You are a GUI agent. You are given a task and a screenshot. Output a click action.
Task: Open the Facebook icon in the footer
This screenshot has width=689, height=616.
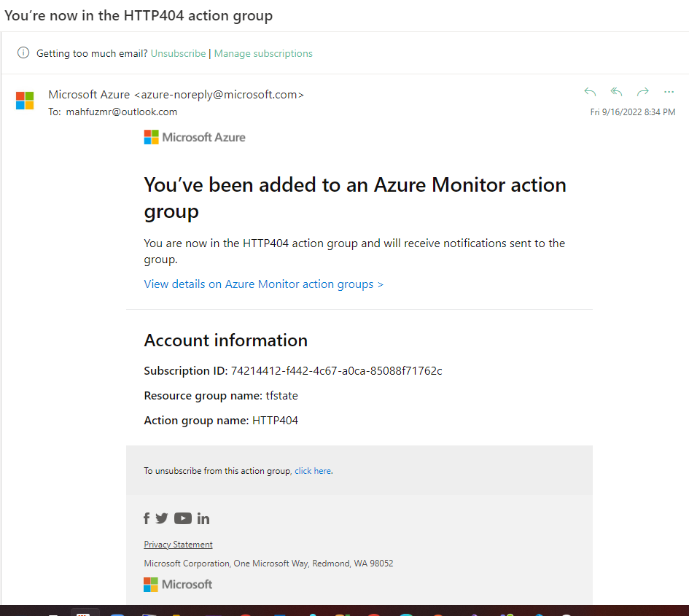[147, 518]
